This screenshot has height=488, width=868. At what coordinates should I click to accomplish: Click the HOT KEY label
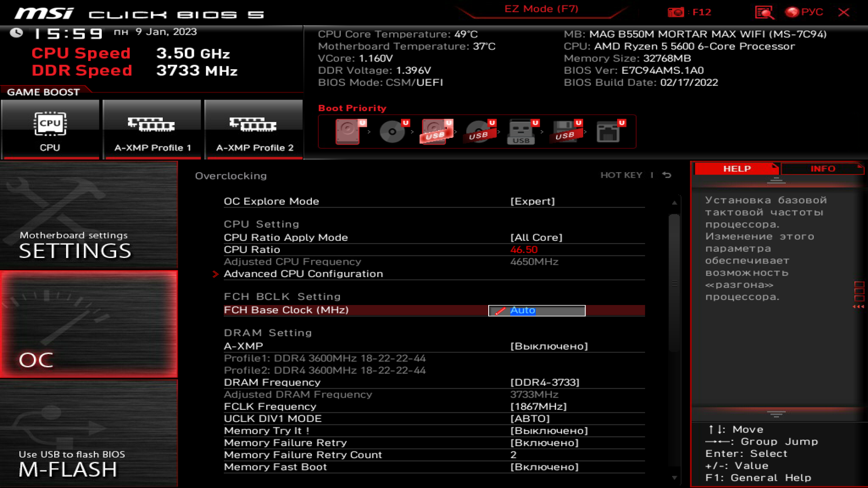[621, 175]
